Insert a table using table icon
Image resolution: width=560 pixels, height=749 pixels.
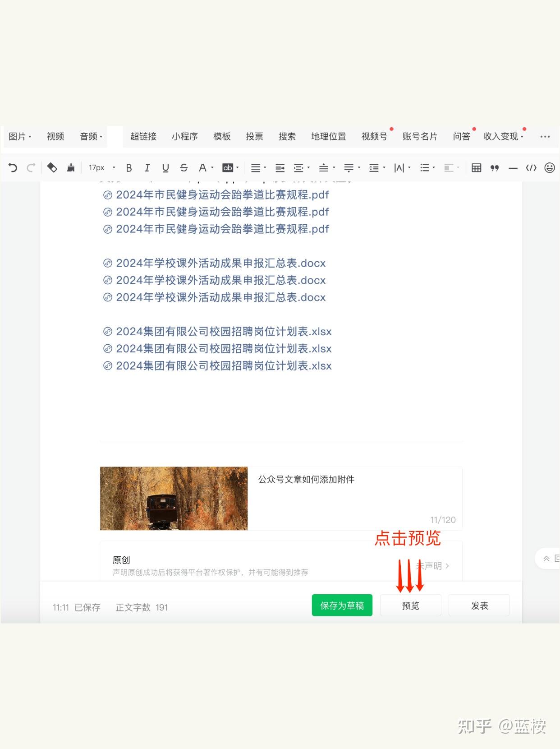click(x=476, y=168)
